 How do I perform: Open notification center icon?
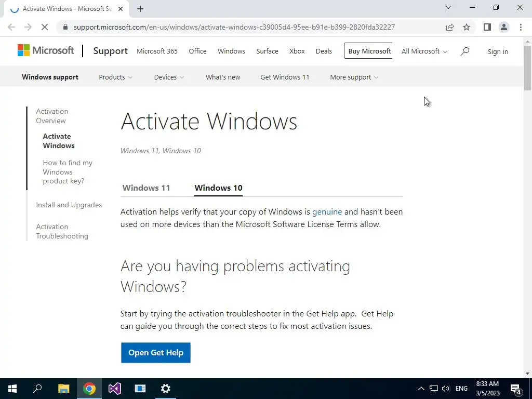coord(516,389)
